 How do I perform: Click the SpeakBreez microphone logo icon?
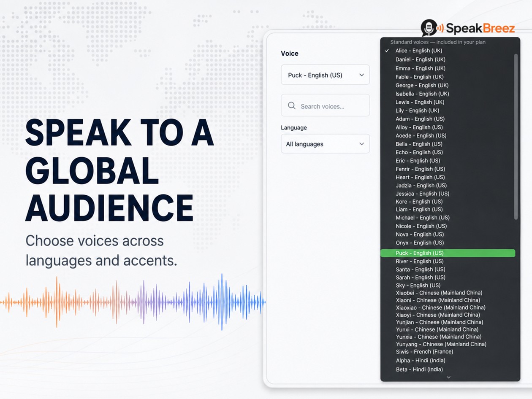pos(429,28)
